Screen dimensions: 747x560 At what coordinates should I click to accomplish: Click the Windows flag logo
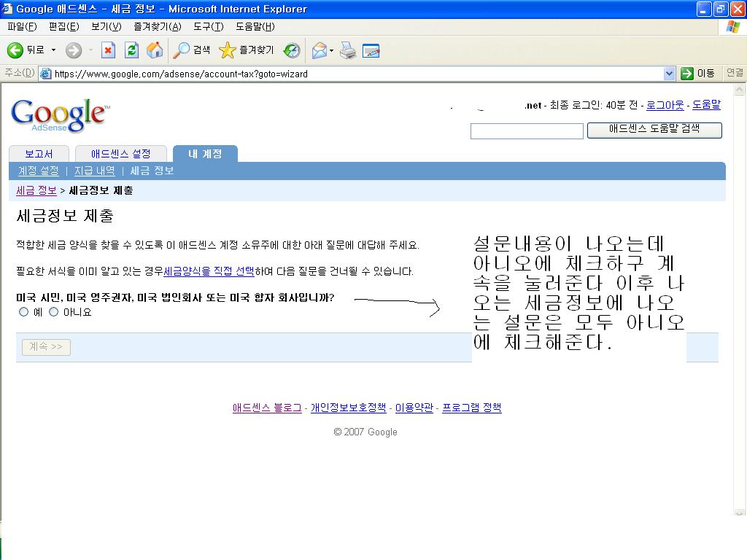(733, 26)
